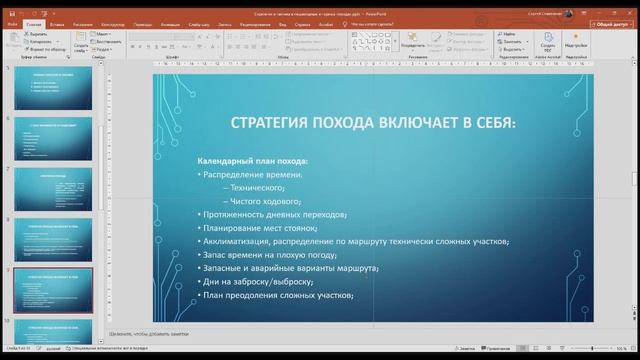Switch to the View (Вид) tab

coord(282,24)
